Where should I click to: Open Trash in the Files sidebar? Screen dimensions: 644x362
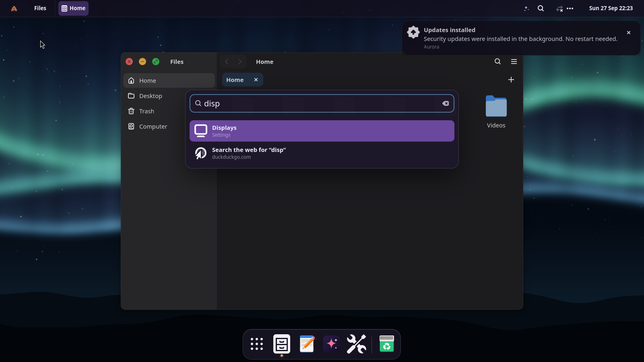coord(169,111)
